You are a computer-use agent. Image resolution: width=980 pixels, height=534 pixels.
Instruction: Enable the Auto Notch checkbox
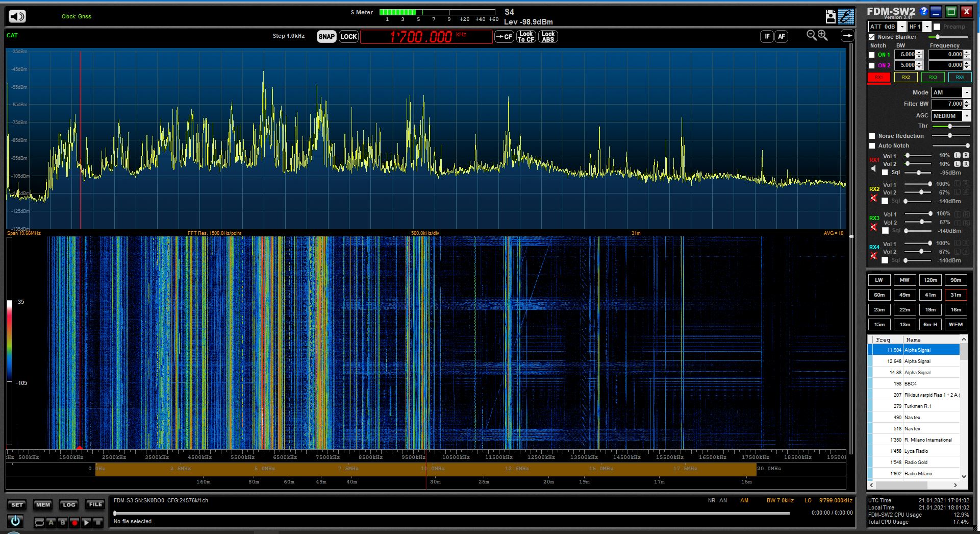872,145
